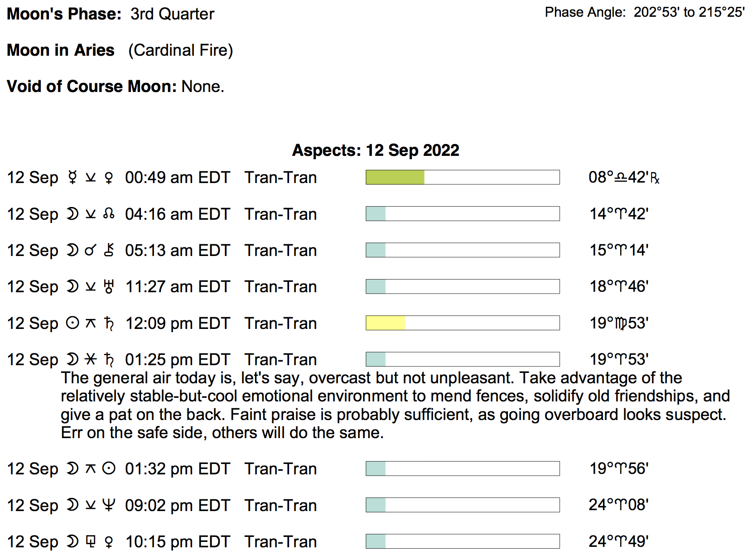Select the Chiron glyph in the 05:13 am row
The height and width of the screenshot is (560, 753).
click(x=109, y=250)
